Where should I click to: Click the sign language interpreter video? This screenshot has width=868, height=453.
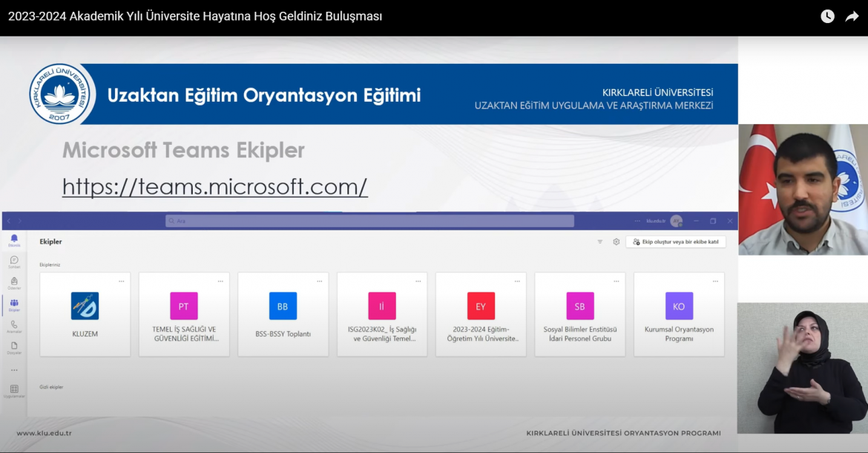[x=803, y=368]
